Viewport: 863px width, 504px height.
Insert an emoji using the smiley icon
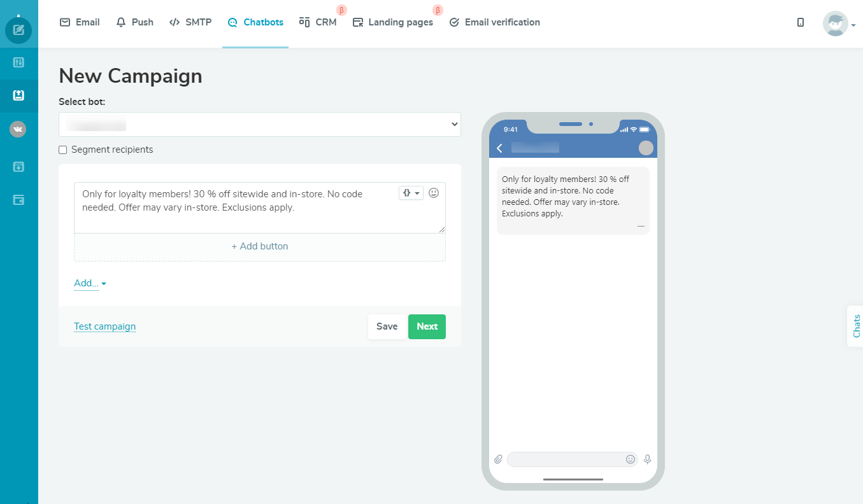[x=434, y=193]
